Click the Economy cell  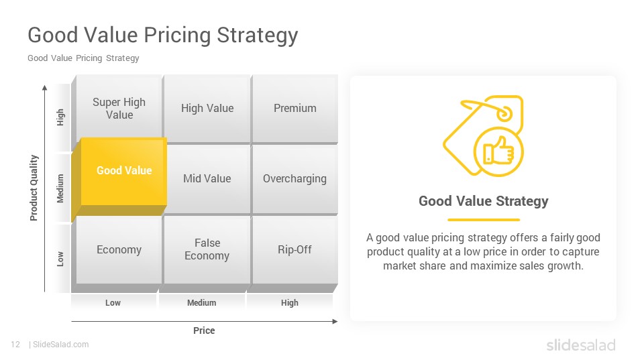119,249
